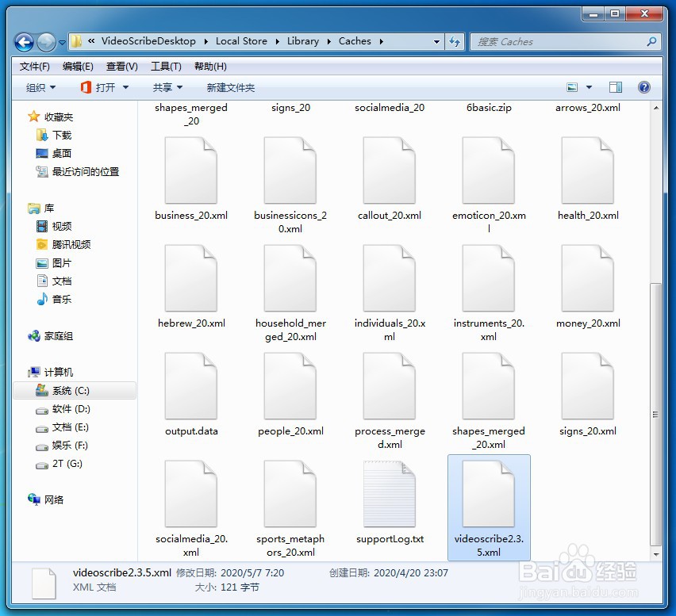The image size is (676, 616).
Task: Select videoscribe2.3.5.xml file icon
Action: pos(489,494)
